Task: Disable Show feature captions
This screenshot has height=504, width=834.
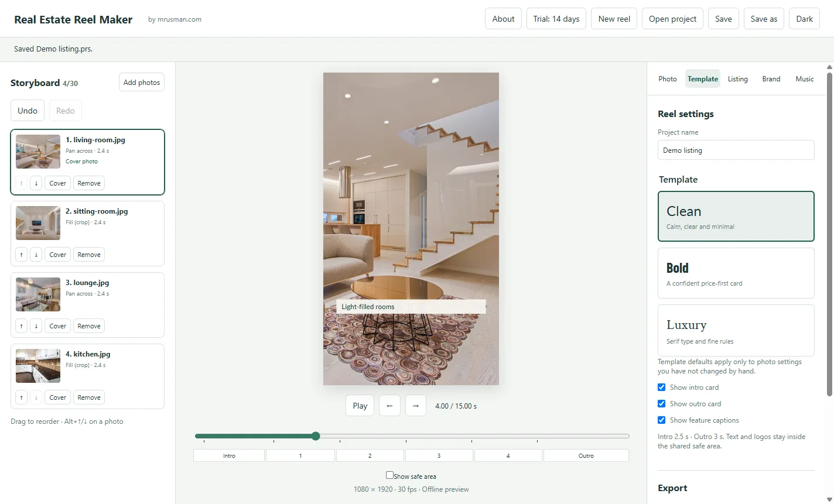Action: (662, 420)
